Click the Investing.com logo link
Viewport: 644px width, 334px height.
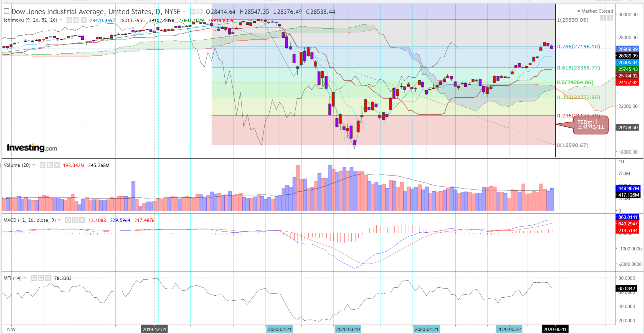click(32, 148)
